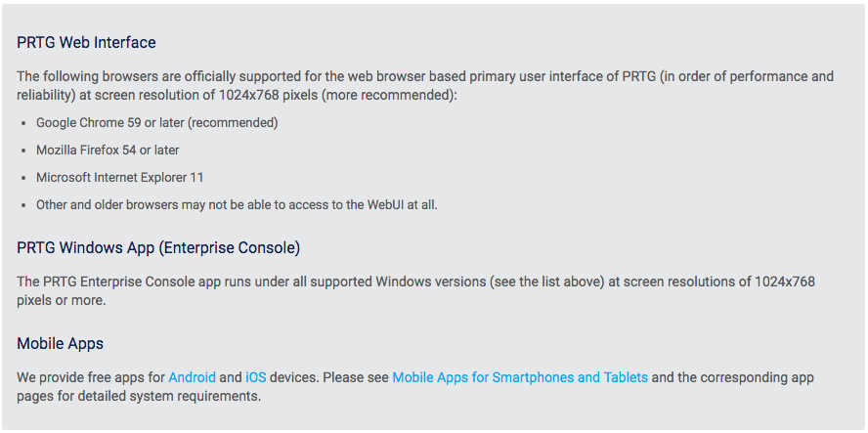
Task: Click the bullet before Other and older browsers
Action: [23, 205]
